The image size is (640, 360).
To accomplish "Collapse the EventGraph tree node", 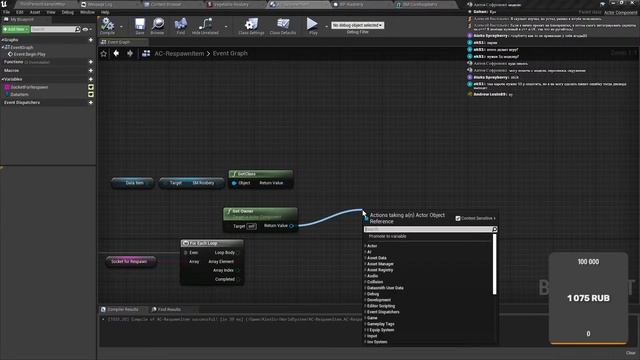I will pos(3,47).
